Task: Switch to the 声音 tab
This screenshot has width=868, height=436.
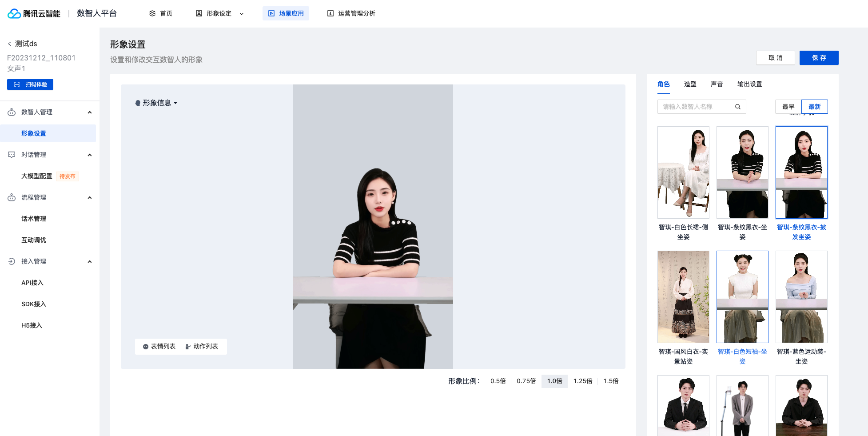Action: [717, 84]
